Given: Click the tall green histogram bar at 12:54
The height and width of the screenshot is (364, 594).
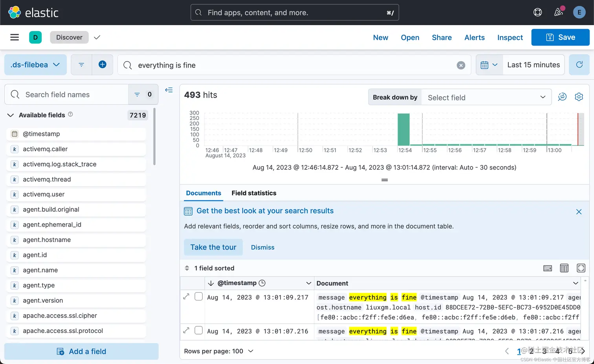Looking at the screenshot, I should [x=403, y=129].
